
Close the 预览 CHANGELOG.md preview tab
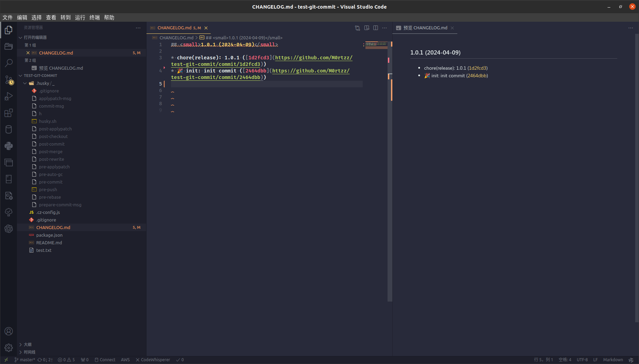click(452, 28)
